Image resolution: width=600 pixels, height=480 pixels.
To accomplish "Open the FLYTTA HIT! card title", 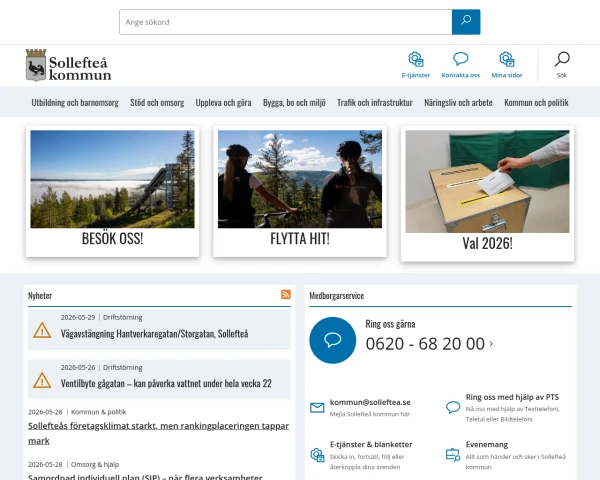I will (x=300, y=239).
